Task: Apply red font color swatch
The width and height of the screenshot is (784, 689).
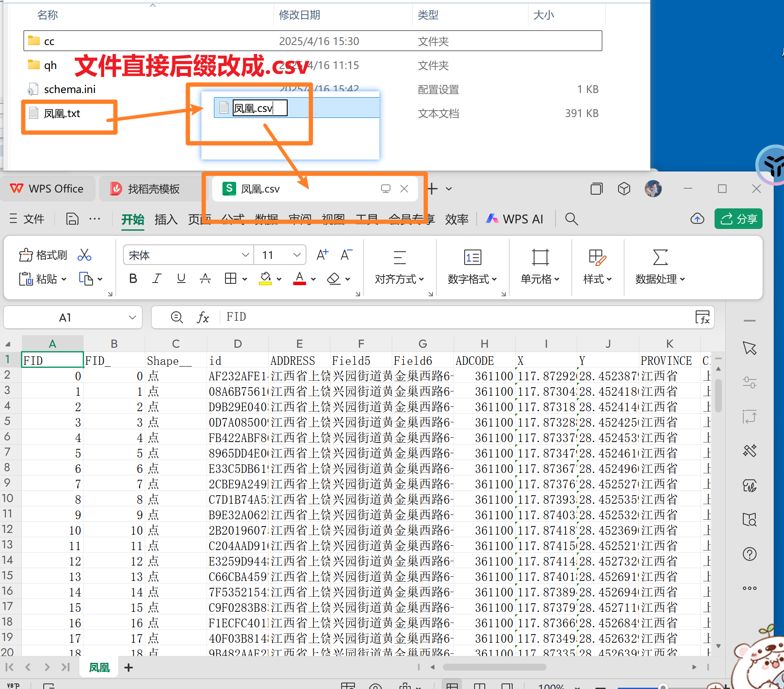Action: click(299, 279)
